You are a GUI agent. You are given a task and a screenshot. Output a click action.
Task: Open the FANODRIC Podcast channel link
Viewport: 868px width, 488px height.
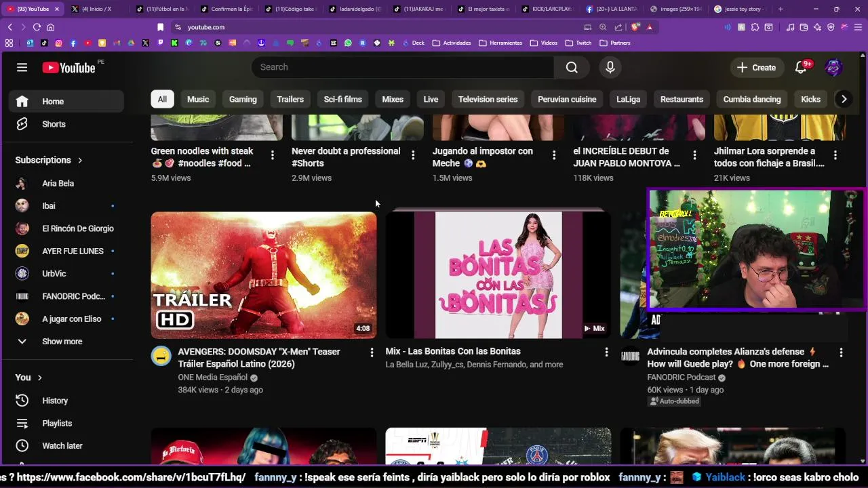coord(682,378)
